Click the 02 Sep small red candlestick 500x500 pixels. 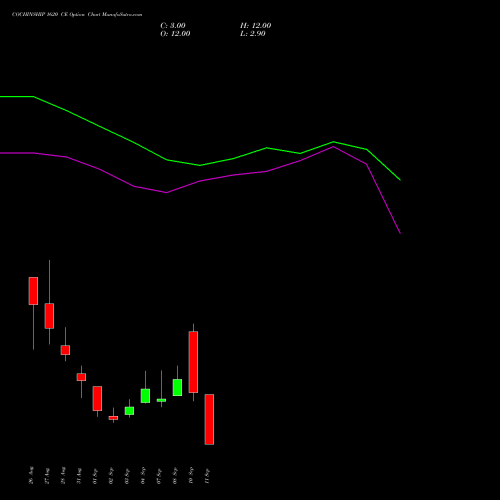113,418
